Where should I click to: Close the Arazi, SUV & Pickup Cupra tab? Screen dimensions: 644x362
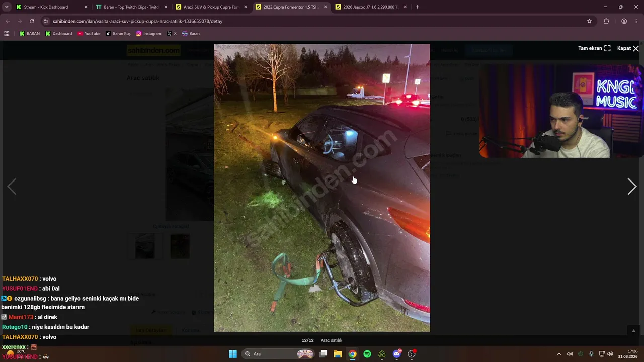(246, 7)
